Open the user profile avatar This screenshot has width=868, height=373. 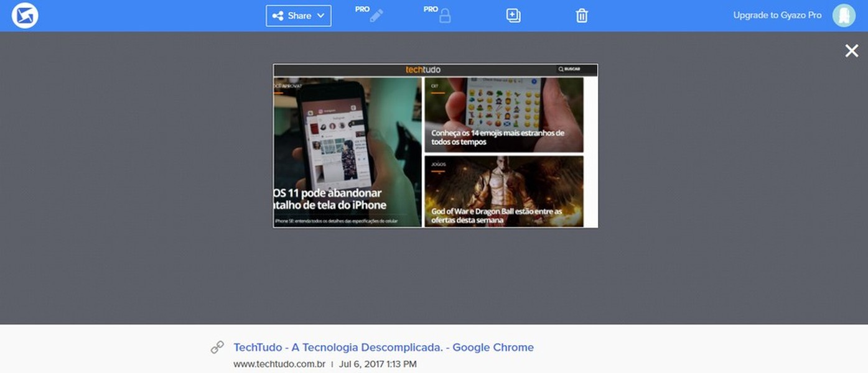[844, 16]
